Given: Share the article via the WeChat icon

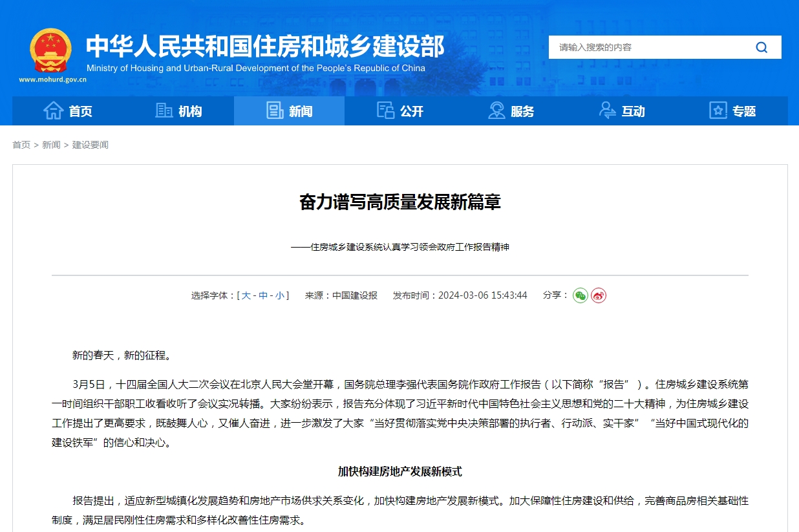Looking at the screenshot, I should (581, 295).
